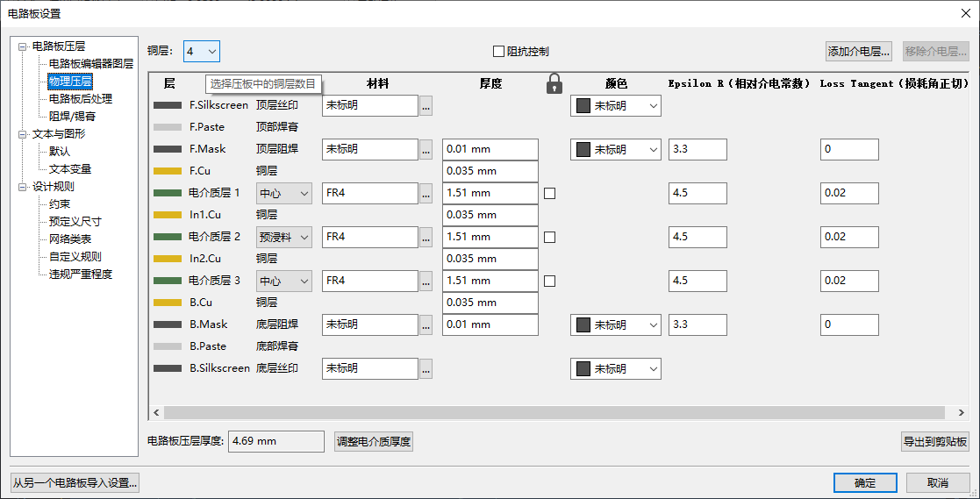Click the '...' button beside 电介质层 1 FR4
Viewport: 980px width, 499px height.
426,194
